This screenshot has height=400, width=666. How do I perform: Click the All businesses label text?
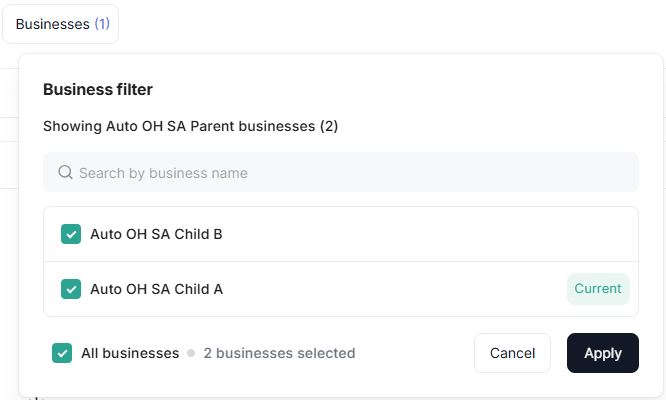tap(130, 353)
